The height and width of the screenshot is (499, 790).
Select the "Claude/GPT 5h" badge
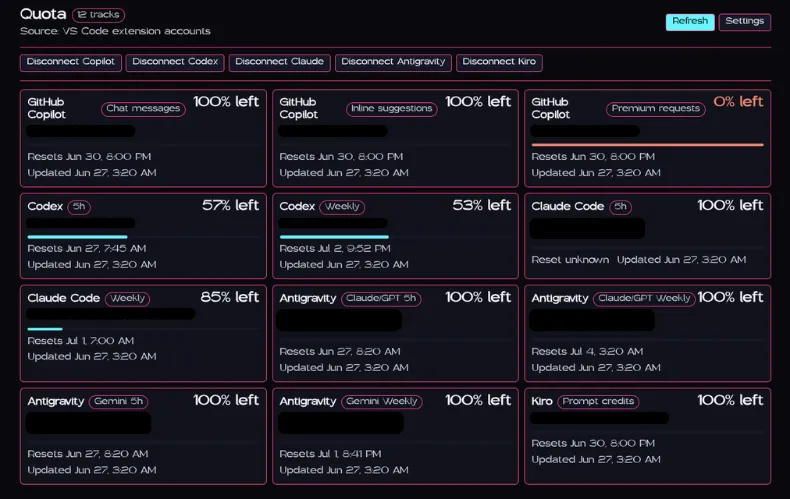point(381,298)
